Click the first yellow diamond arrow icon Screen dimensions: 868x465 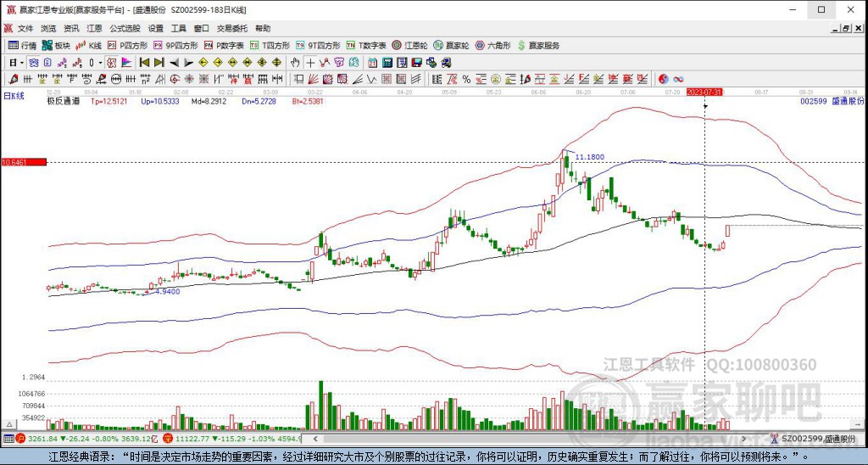[x=203, y=63]
